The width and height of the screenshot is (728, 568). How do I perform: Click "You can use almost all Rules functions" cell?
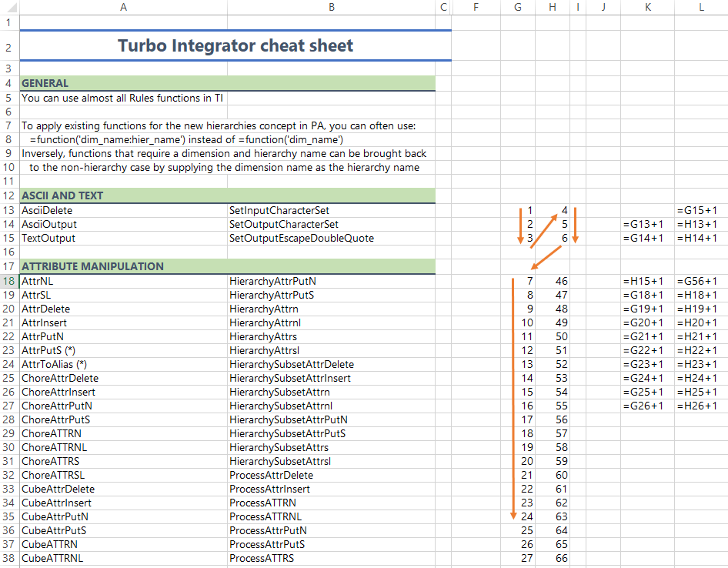pos(123,99)
